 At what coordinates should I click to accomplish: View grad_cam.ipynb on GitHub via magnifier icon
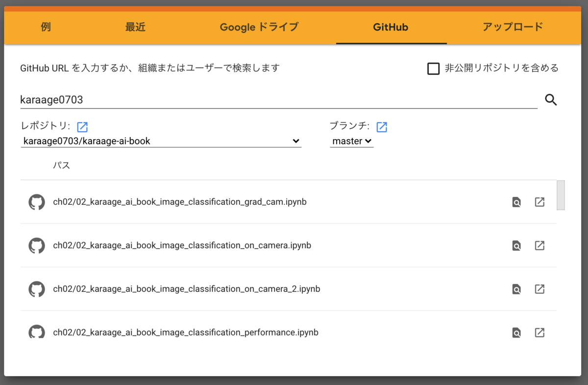(x=516, y=202)
